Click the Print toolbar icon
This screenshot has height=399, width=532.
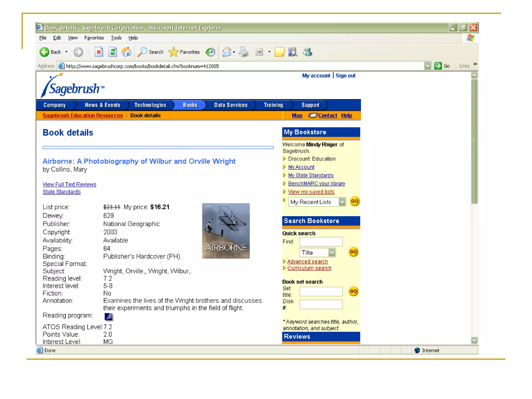click(244, 52)
